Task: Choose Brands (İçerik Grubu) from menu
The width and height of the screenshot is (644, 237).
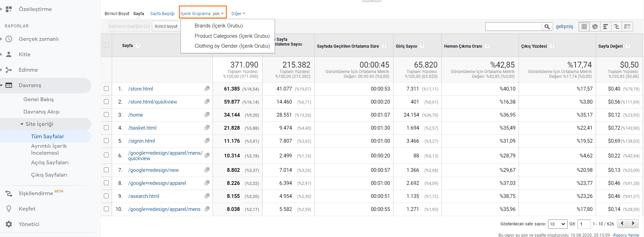Action: pos(218,26)
